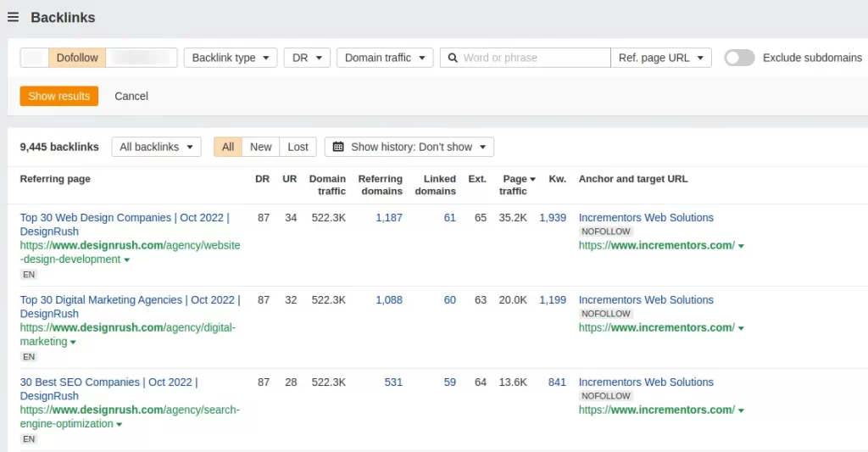Click the Referring page column header
Screen dimensions: 868x452
(55, 179)
